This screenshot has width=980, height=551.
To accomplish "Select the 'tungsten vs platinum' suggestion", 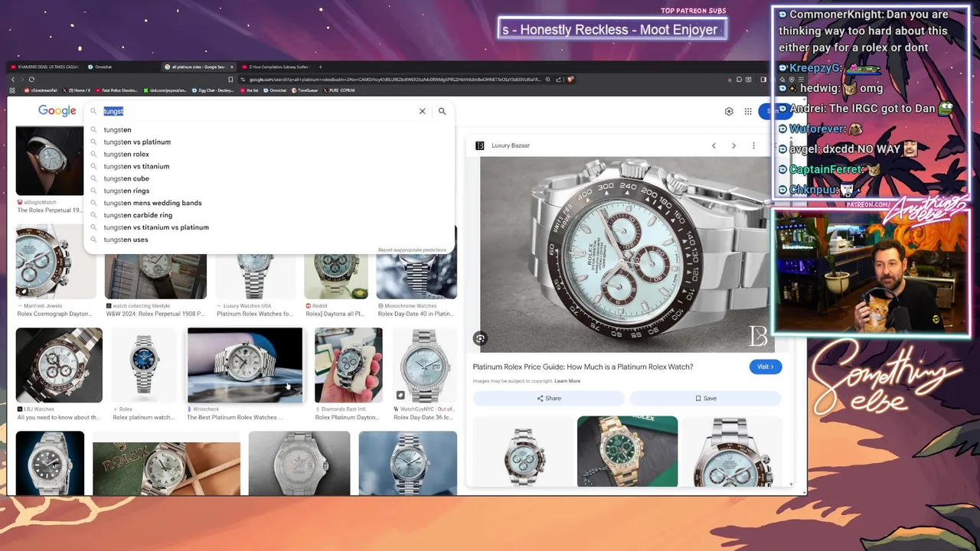I will tap(269, 142).
